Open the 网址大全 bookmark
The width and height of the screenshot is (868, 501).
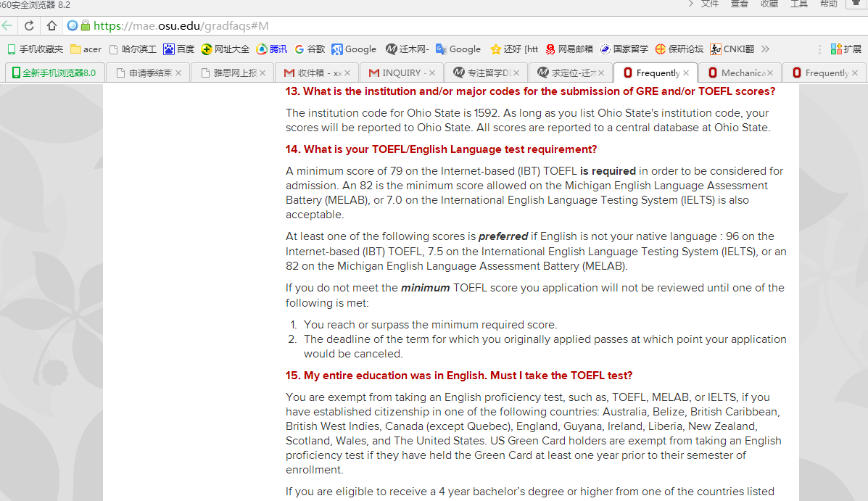(x=226, y=49)
